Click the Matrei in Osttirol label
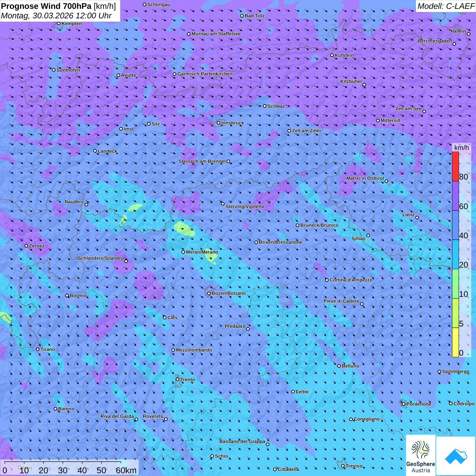The height and width of the screenshot is (476, 476). click(365, 178)
